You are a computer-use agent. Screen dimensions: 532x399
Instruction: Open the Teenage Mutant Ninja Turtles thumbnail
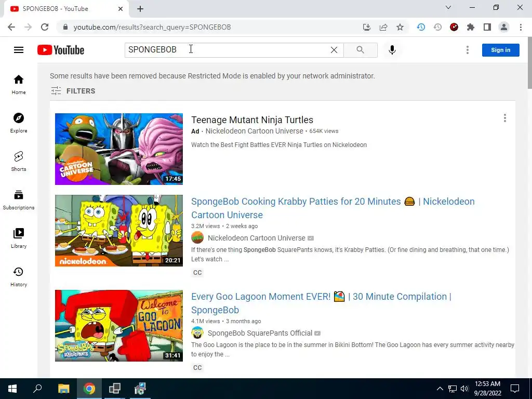pyautogui.click(x=119, y=149)
